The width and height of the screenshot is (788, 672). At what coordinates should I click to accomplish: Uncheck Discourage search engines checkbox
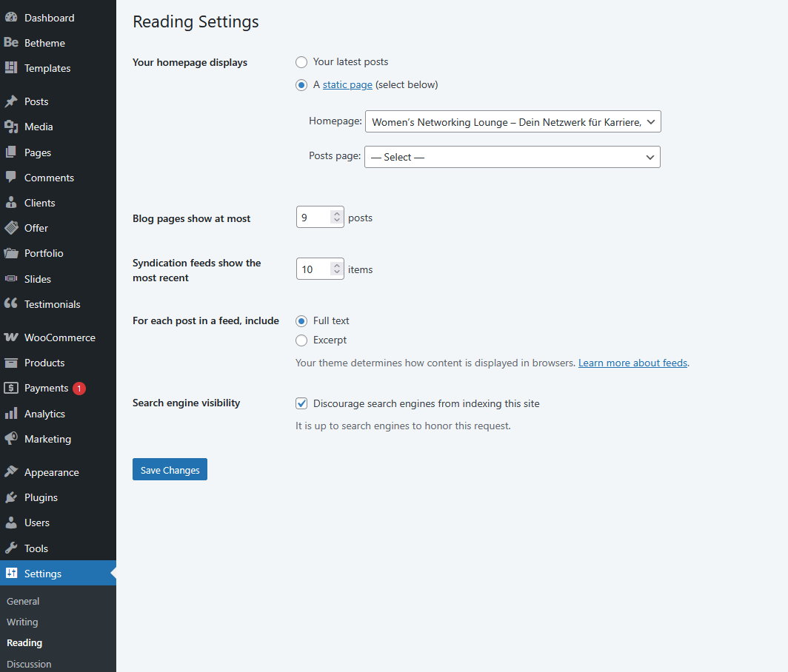[x=301, y=404]
